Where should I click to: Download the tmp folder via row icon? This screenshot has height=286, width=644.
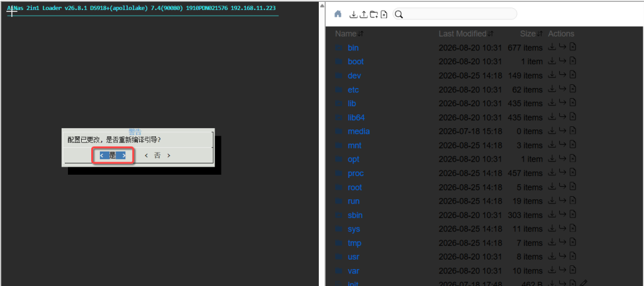(552, 243)
